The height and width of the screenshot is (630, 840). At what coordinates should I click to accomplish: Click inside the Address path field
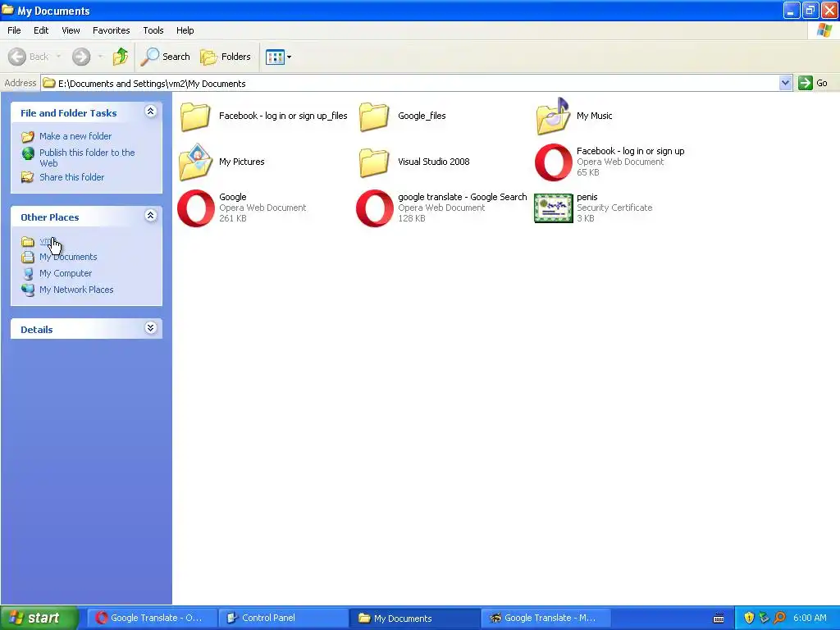pos(410,83)
